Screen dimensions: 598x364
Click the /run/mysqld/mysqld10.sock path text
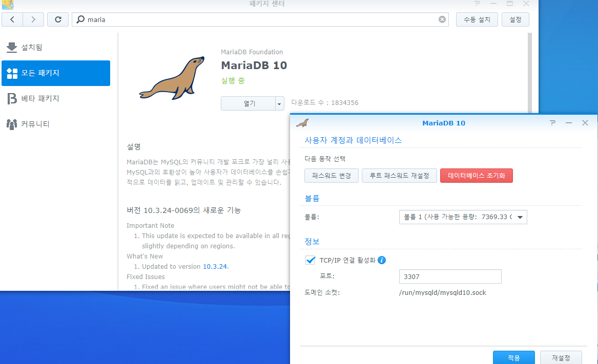point(442,293)
